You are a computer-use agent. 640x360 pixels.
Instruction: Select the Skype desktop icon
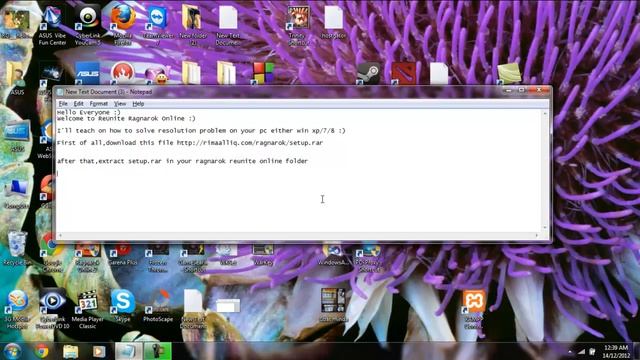122,305
